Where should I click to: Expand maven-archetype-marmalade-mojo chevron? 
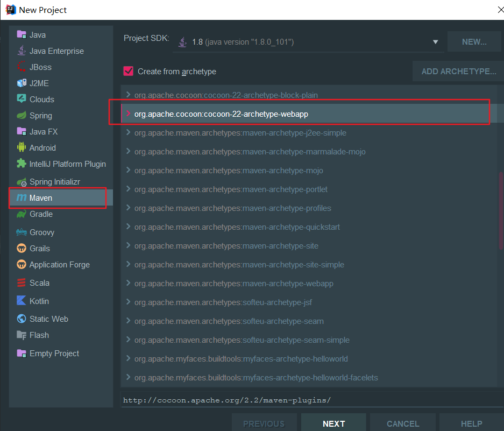tap(128, 151)
